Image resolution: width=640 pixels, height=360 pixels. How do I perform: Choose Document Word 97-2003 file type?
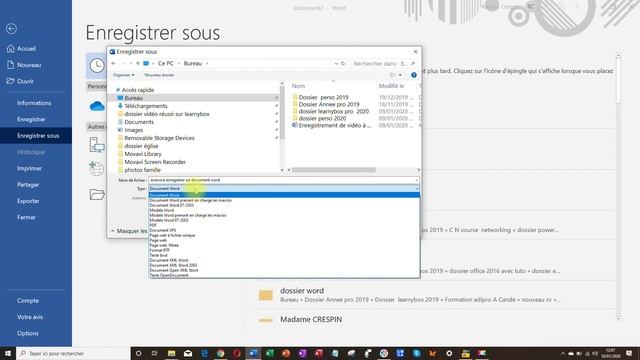(x=171, y=205)
